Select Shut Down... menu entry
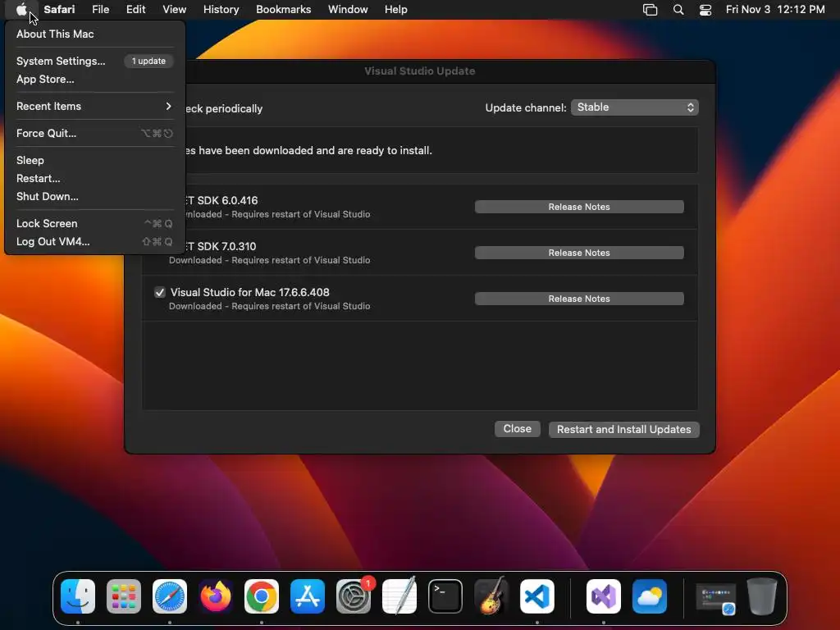 [94, 197]
